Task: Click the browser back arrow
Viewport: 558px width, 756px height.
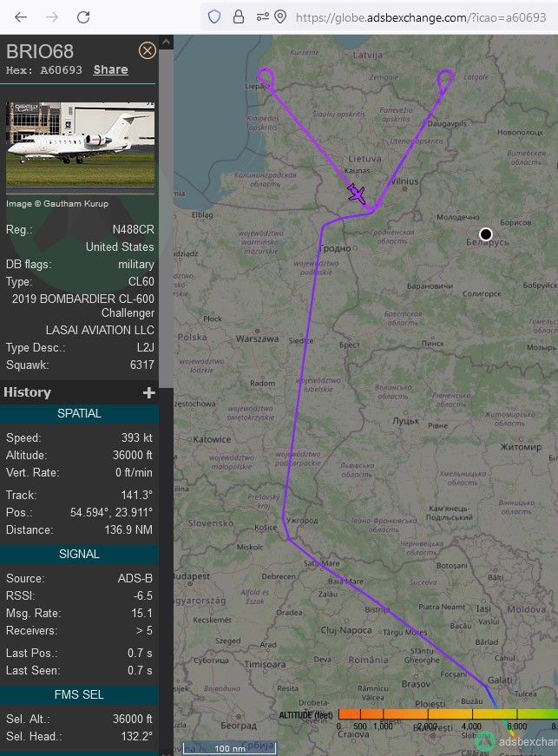Action: click(x=21, y=17)
